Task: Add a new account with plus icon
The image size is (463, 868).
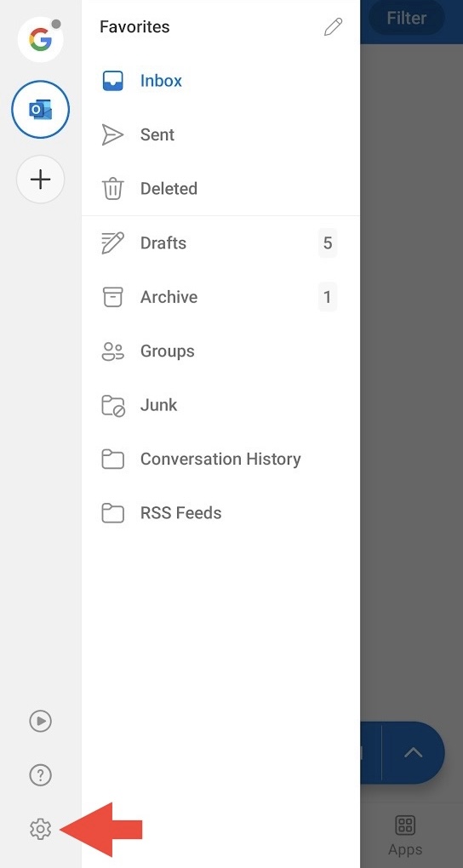Action: (41, 180)
